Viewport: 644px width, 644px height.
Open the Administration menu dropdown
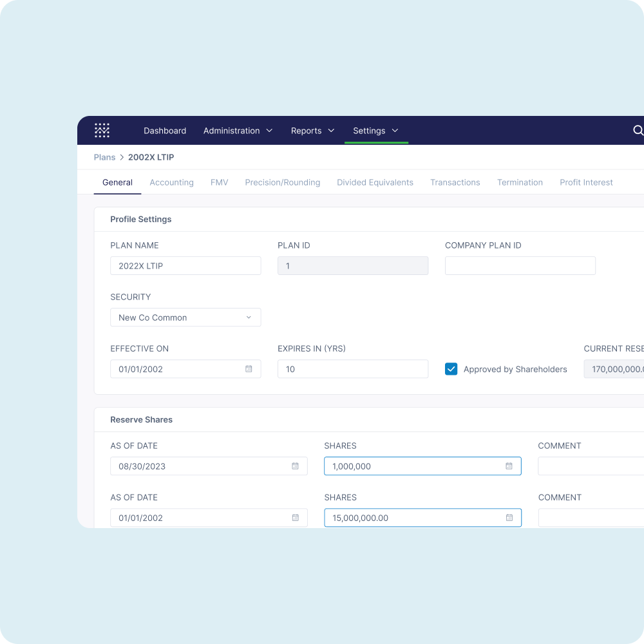point(238,131)
